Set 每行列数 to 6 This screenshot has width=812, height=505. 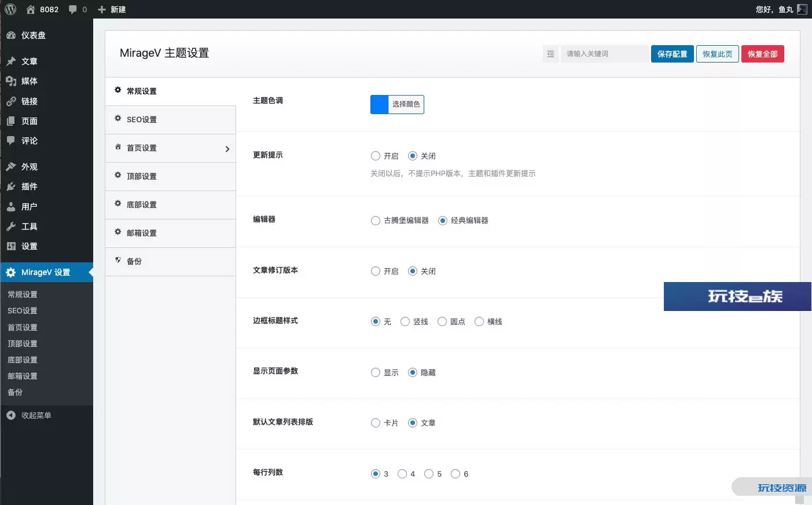pos(455,474)
